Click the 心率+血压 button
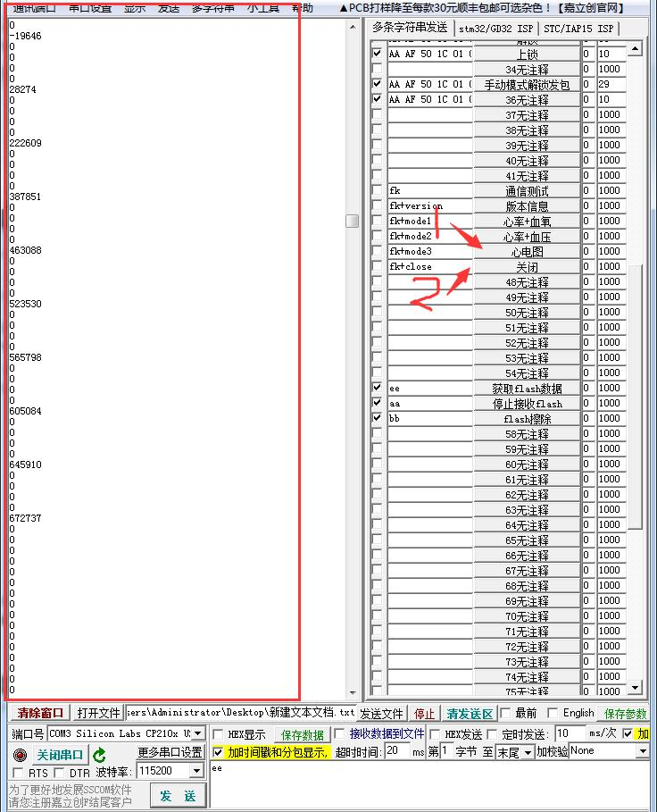657x812 pixels. [x=528, y=237]
